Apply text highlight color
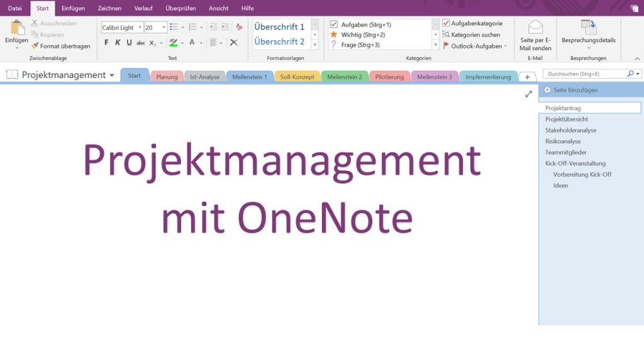Screen dimensions: 644x362 [x=174, y=42]
